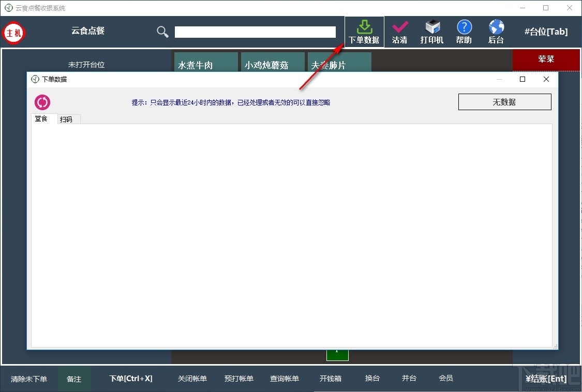Click the refresh icon in 下单数据 dialog
582x392 pixels.
click(x=42, y=102)
